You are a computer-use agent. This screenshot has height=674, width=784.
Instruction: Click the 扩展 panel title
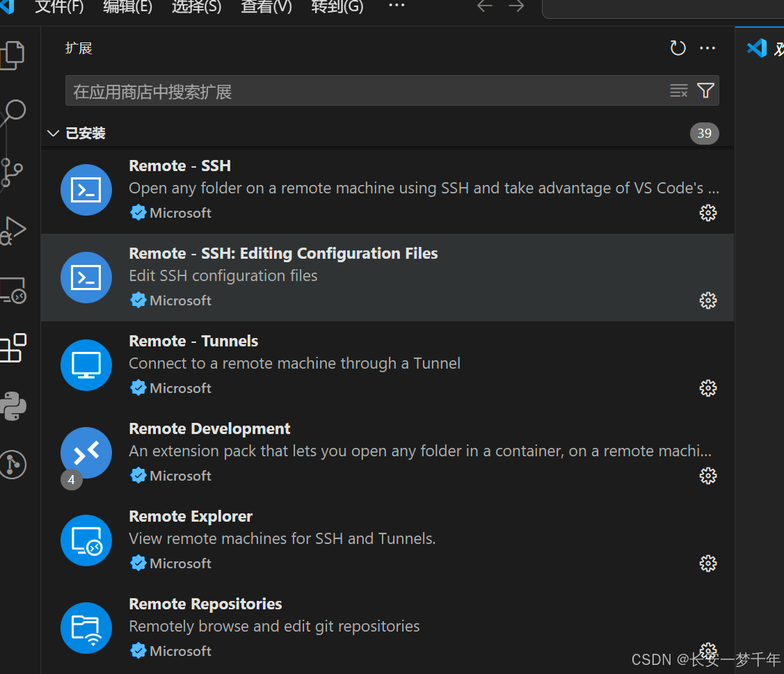pyautogui.click(x=79, y=48)
